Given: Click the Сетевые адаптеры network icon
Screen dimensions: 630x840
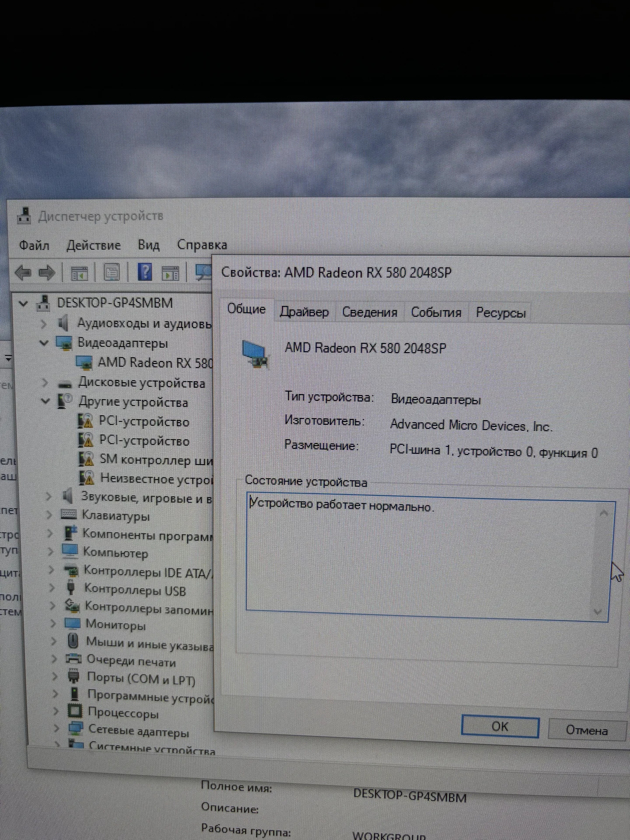Looking at the screenshot, I should (76, 729).
